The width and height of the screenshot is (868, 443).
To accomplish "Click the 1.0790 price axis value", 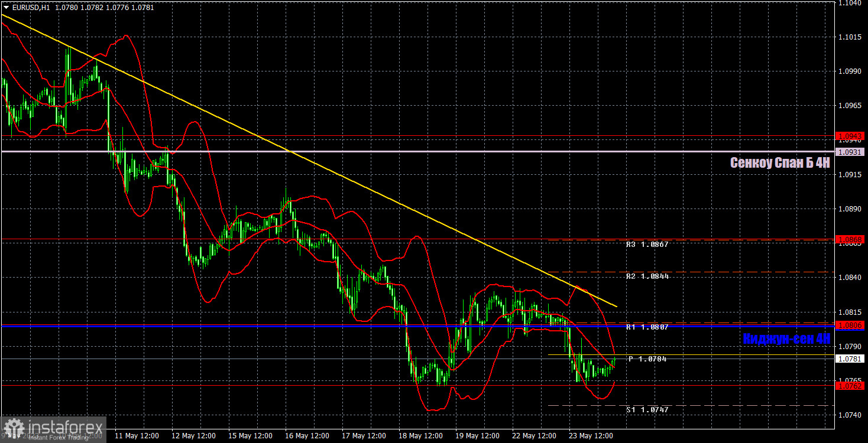I will (851, 346).
